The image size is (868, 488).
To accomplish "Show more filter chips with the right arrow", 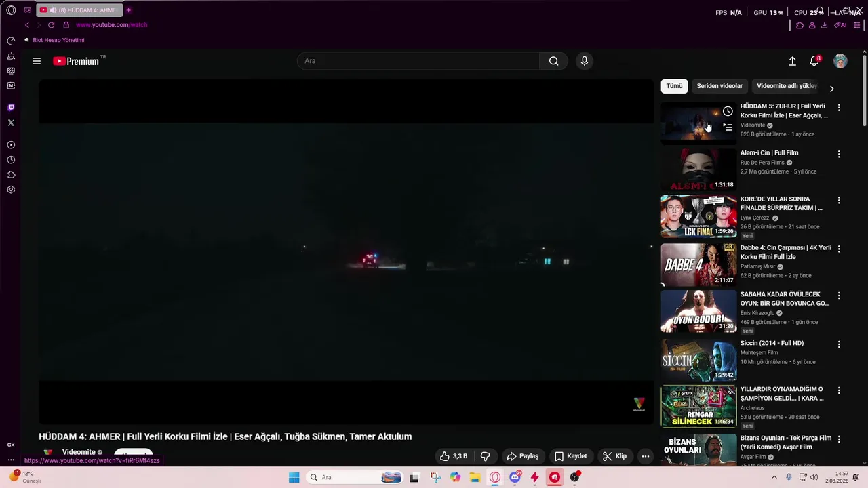I will point(832,89).
